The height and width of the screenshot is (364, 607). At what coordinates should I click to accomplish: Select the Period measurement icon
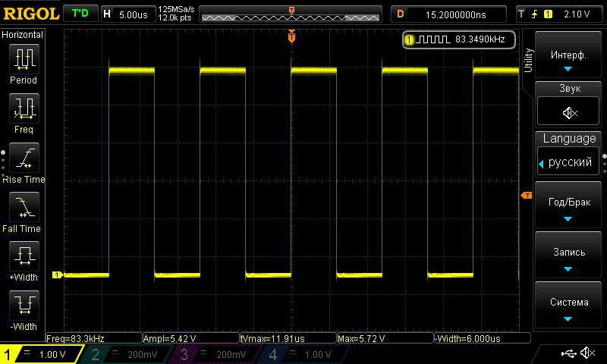pos(24,59)
